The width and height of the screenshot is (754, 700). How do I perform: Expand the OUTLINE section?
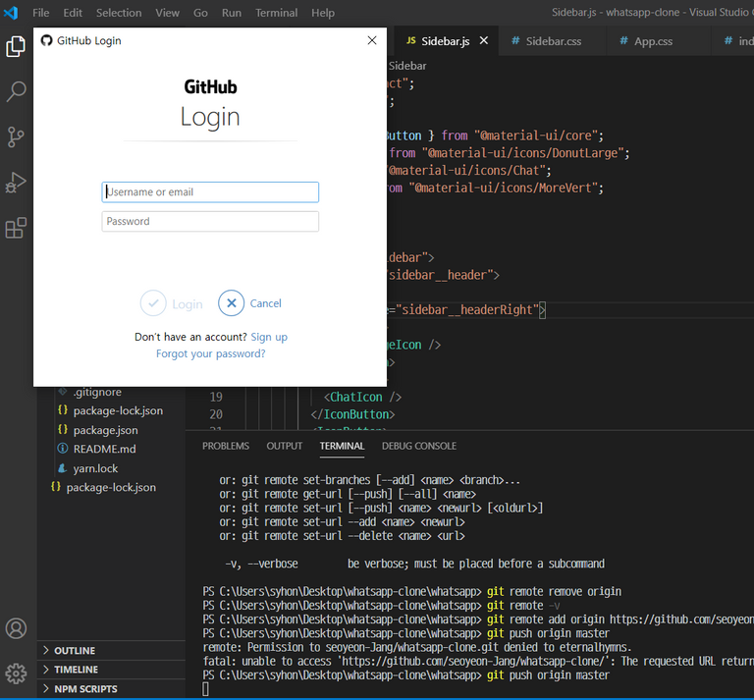click(x=111, y=651)
